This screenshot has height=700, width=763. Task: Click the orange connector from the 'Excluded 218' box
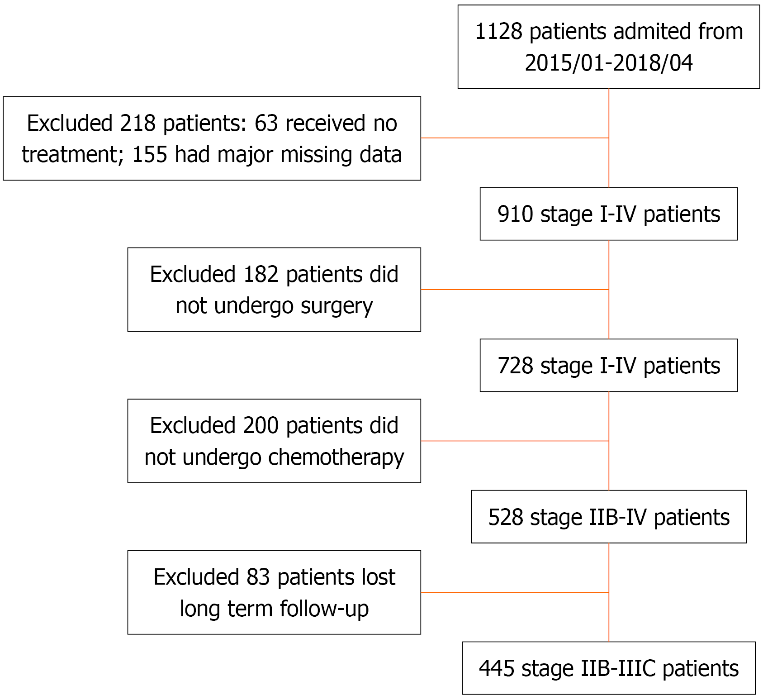[x=515, y=138]
